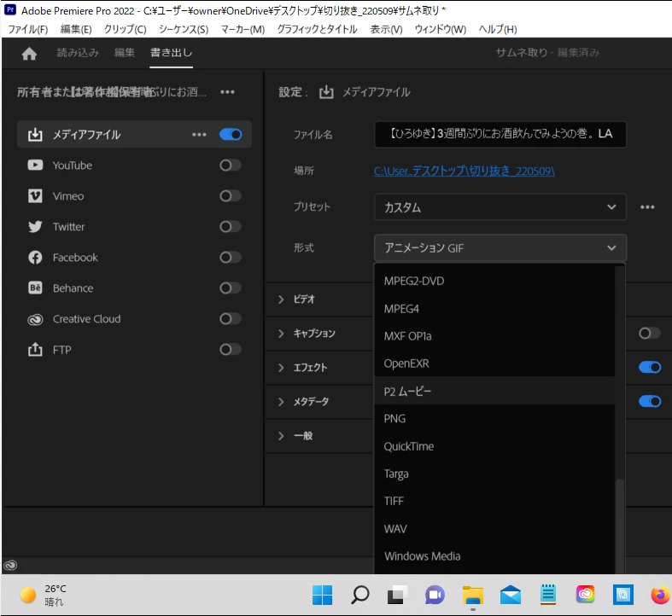Image resolution: width=672 pixels, height=616 pixels.
Task: Open the Chat app on the taskbar
Action: click(435, 595)
